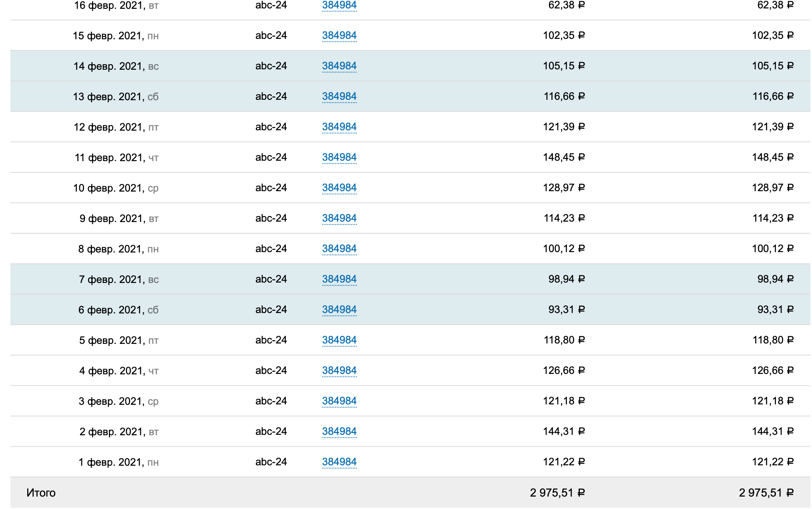Select middle-column amount 128,97 ₽
Screen dimensions: 812x509
[x=564, y=188]
